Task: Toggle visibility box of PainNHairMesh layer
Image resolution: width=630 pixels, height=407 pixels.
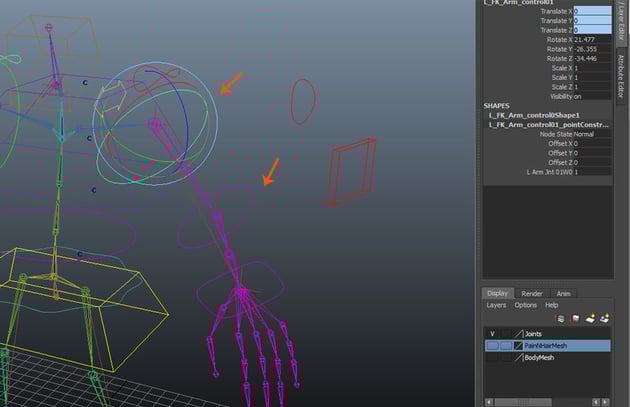Action: point(492,346)
